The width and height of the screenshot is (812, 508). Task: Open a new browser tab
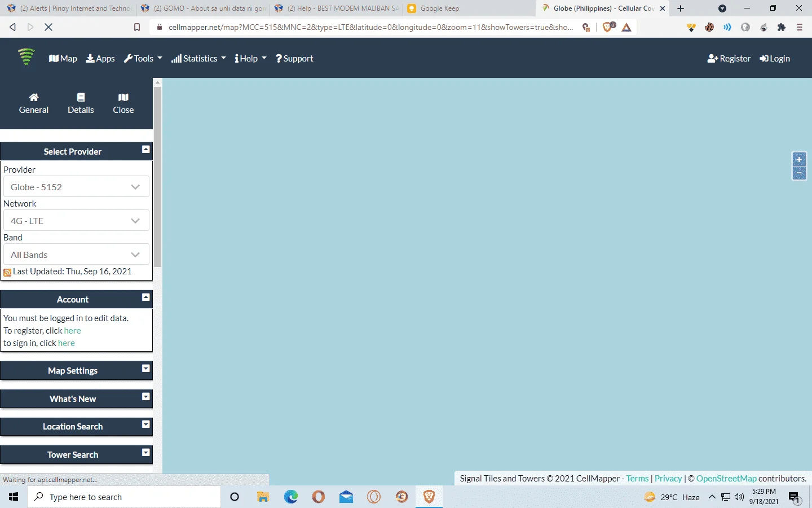pos(681,8)
